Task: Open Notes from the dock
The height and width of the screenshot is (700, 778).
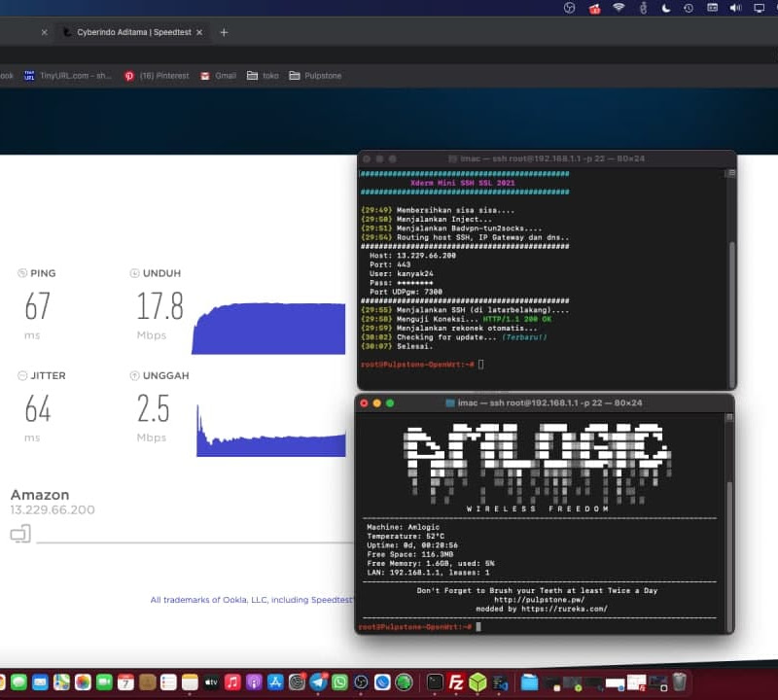Action: [190, 682]
